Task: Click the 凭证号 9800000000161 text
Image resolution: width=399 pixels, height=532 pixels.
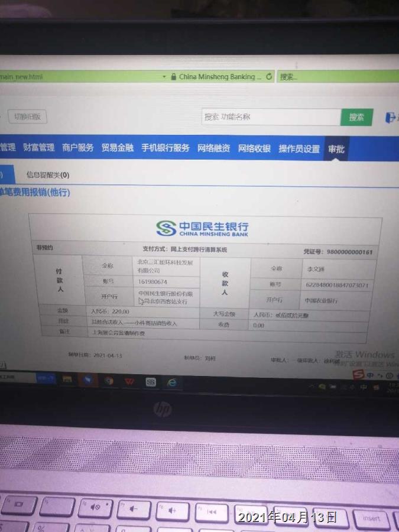Action: tap(338, 252)
